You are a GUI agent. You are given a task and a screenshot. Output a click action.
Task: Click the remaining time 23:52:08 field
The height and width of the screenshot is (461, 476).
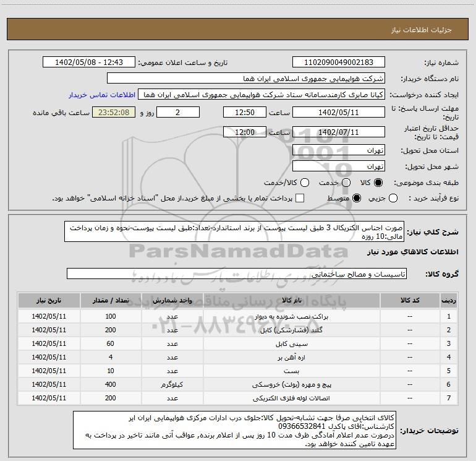(114, 112)
